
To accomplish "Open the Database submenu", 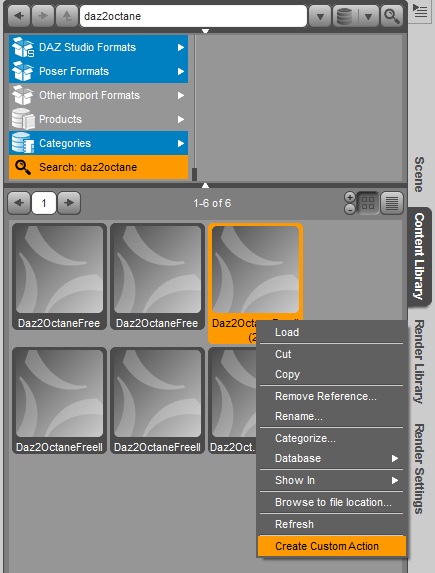I will pos(332,458).
